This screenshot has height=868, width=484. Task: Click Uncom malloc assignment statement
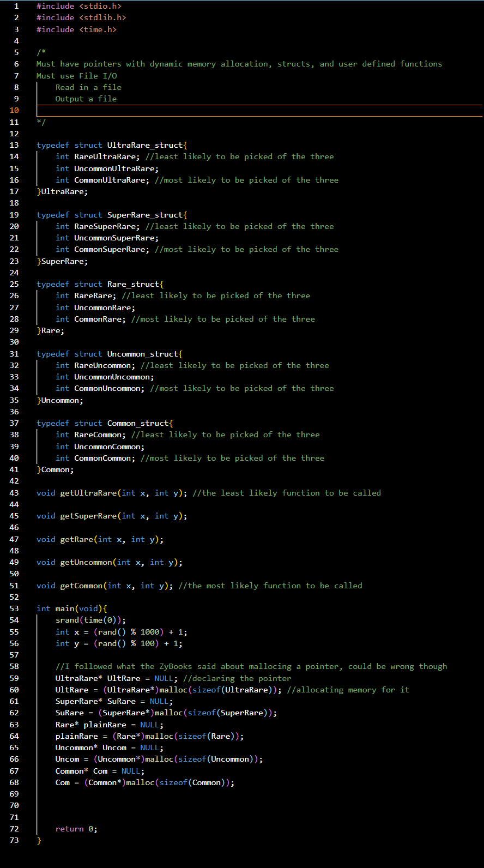pyautogui.click(x=159, y=759)
